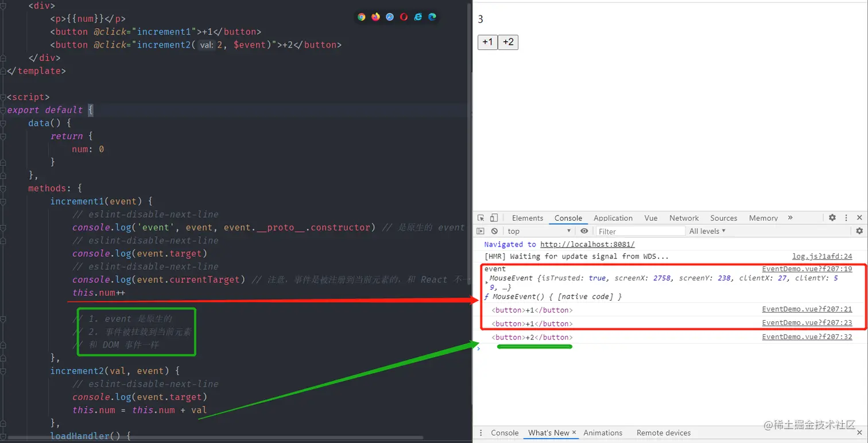Viewport: 868px width, 443px height.
Task: Switch to the Elements tab
Action: click(528, 218)
